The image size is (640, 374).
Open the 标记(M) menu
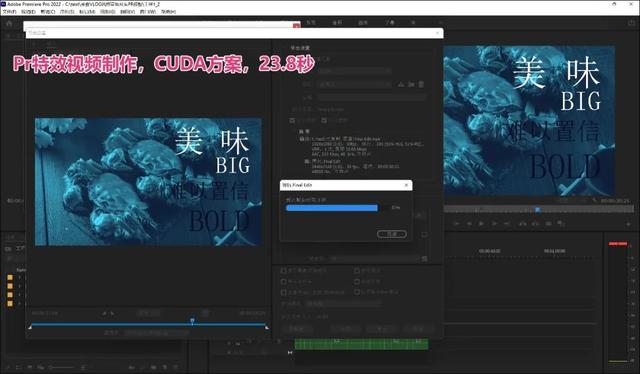pyautogui.click(x=87, y=12)
